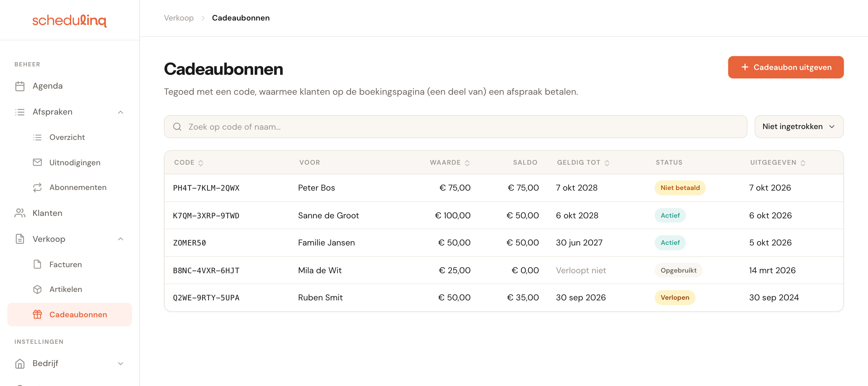
Task: Open the Niet ingetrokken filter dropdown
Action: [x=799, y=127]
